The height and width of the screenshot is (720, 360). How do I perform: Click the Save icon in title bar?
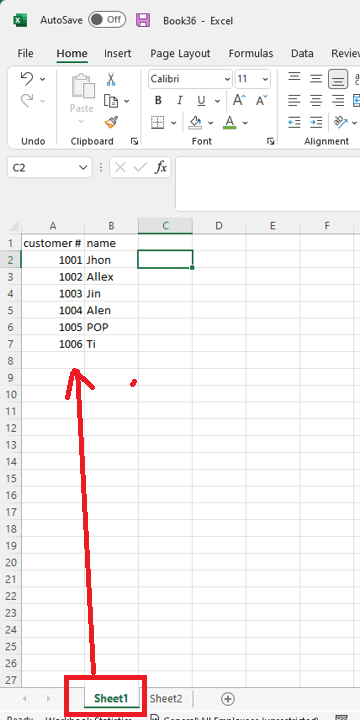143,20
